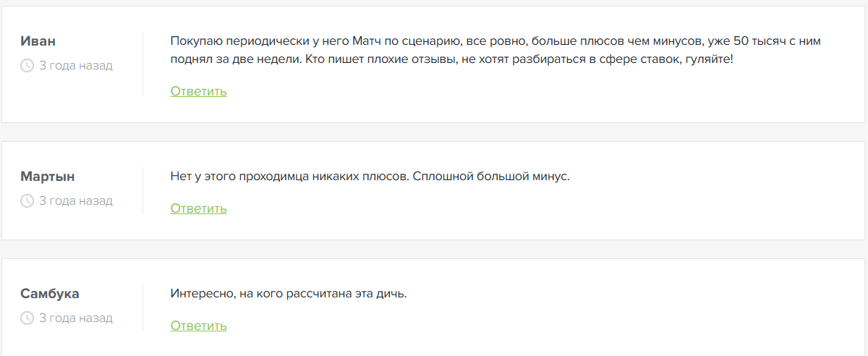Screen dimensions: 868x356
Task: Click the clock icon under Иван
Action: click(x=27, y=66)
